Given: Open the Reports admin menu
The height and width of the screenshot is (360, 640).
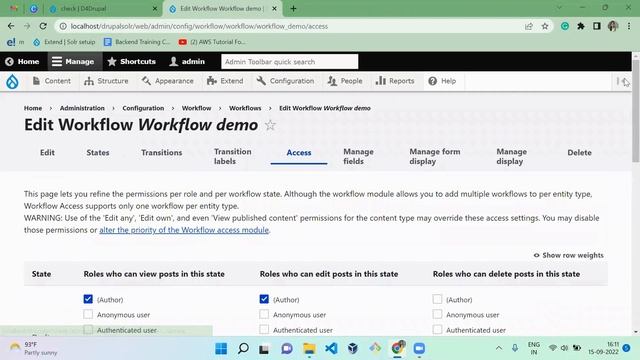Looking at the screenshot, I should [x=395, y=81].
